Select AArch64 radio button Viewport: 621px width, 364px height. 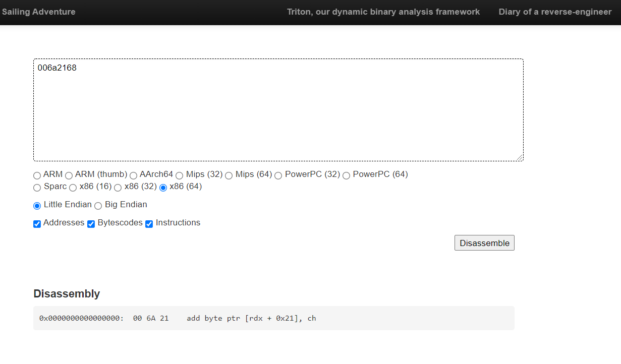(133, 175)
